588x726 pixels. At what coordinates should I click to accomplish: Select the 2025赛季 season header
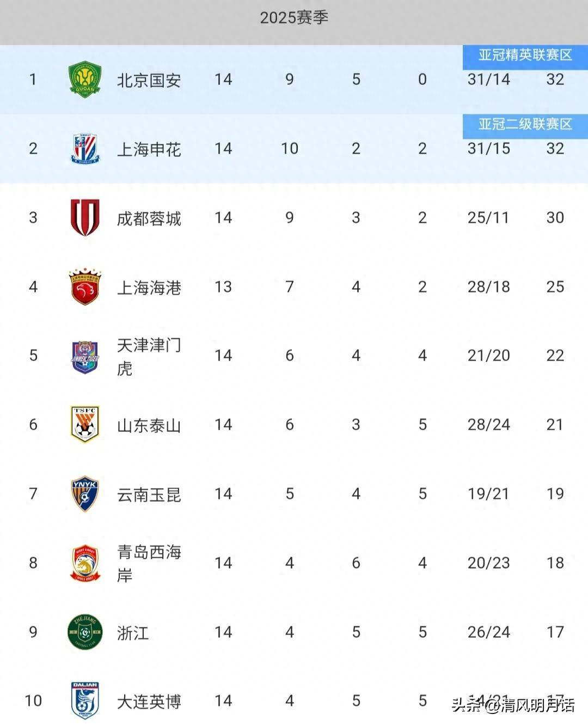tap(294, 17)
